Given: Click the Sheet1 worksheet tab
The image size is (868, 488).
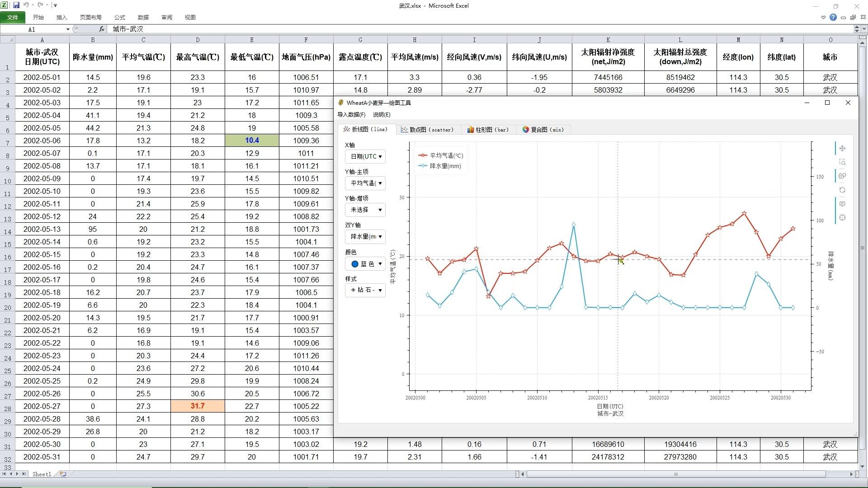Looking at the screenshot, I should 42,474.
